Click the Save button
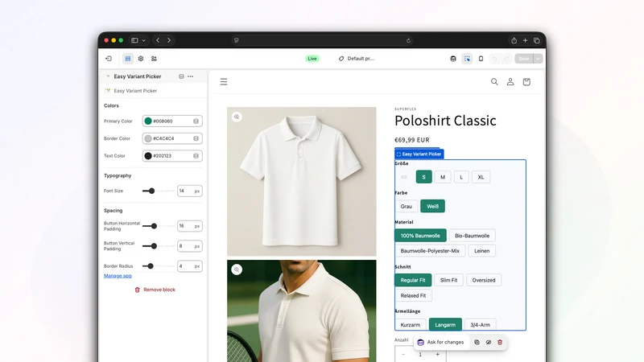Viewport: 644px width, 362px height. click(x=524, y=59)
